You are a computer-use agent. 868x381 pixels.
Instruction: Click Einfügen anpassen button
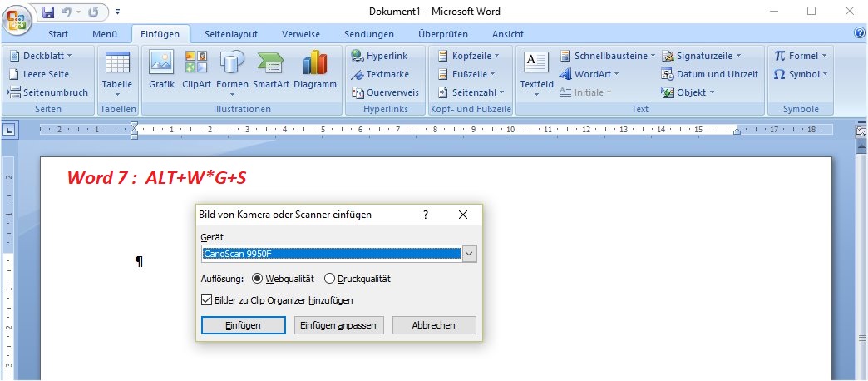coord(338,325)
